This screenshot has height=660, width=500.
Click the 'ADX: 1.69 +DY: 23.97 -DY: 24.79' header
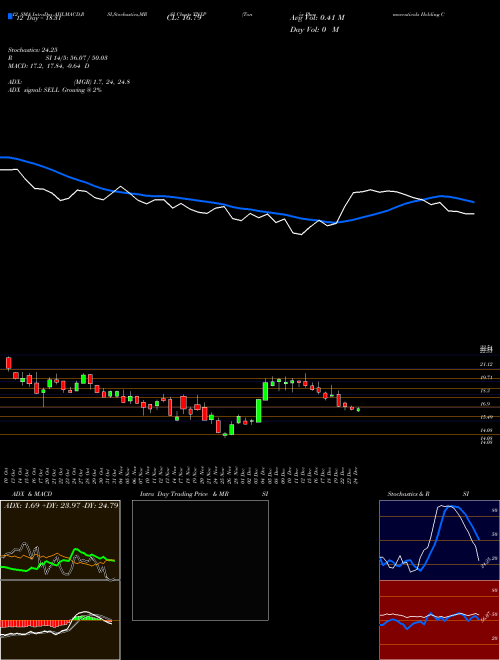point(61,506)
